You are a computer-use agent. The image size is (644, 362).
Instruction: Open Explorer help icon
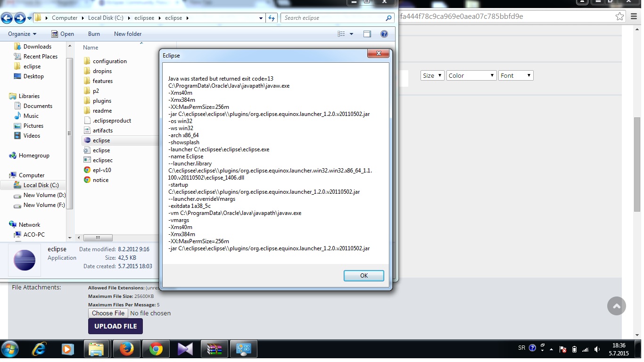pyautogui.click(x=384, y=34)
